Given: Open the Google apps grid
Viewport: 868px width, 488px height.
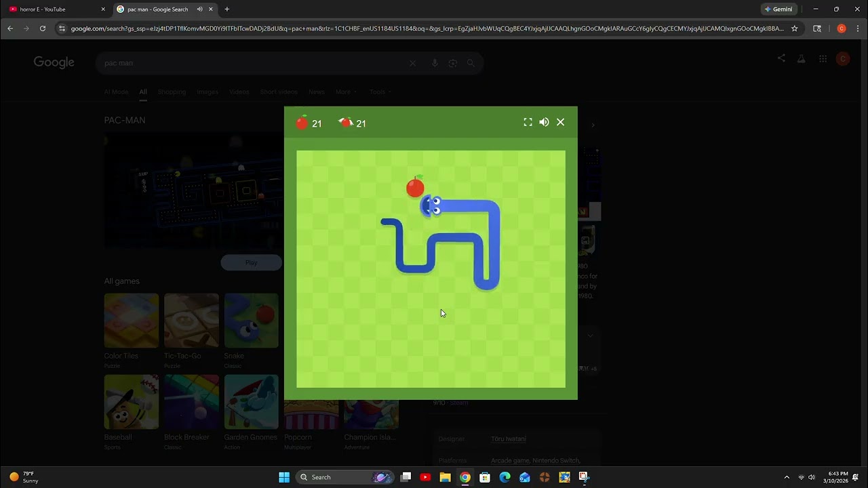Looking at the screenshot, I should coord(823,59).
